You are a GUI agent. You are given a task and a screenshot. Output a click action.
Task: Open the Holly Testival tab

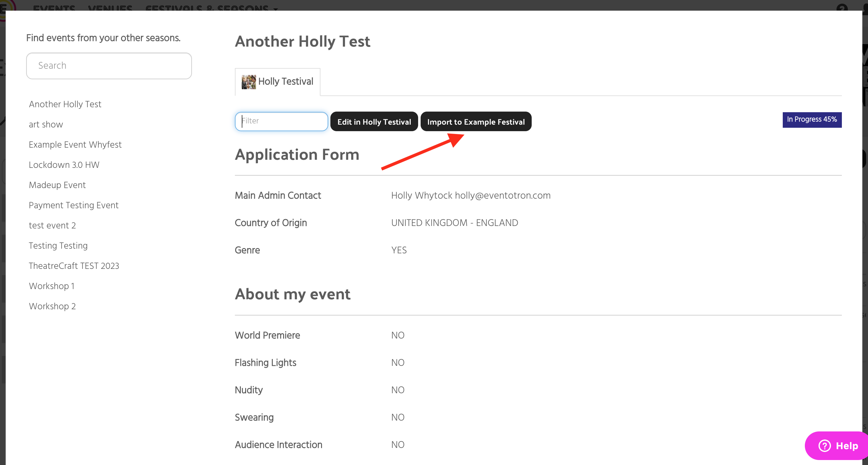(278, 82)
